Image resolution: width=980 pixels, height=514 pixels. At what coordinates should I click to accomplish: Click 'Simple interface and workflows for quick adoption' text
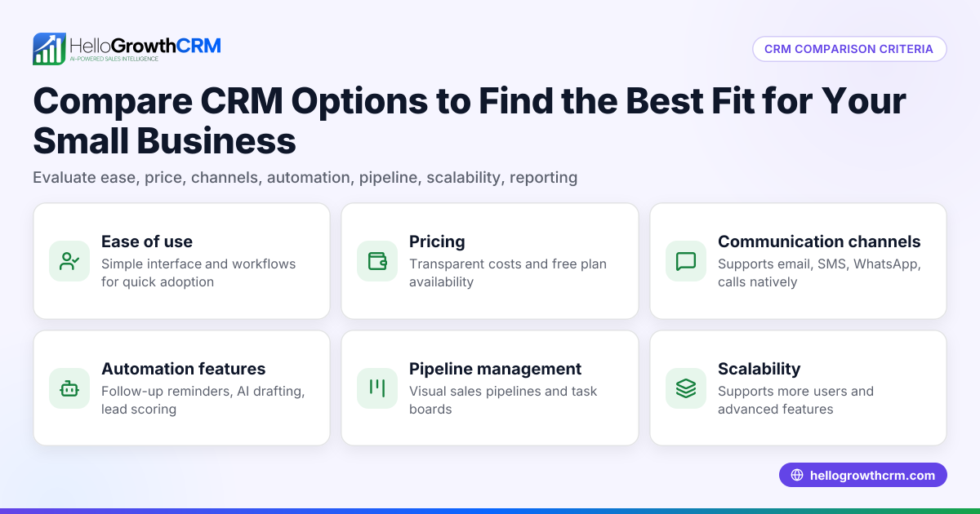[x=198, y=273]
